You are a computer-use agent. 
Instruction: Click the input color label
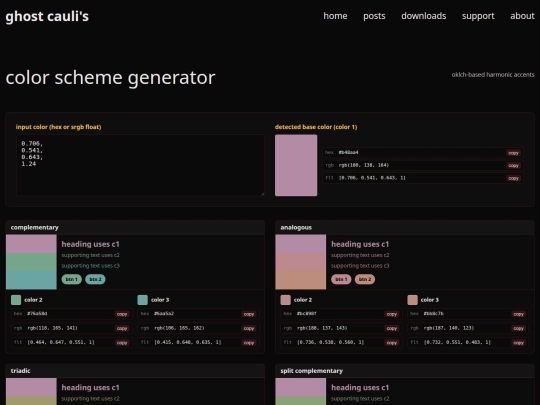(58, 127)
